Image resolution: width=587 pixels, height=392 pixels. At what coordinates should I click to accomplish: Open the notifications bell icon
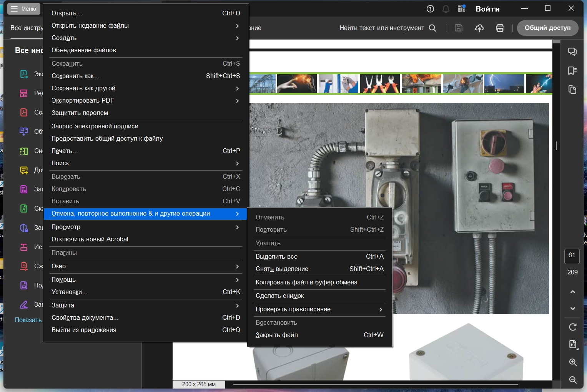point(446,9)
